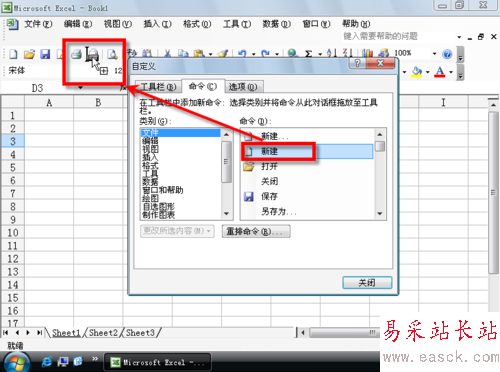Click the Open folder toolbar icon
The image size is (500, 372).
click(x=29, y=54)
